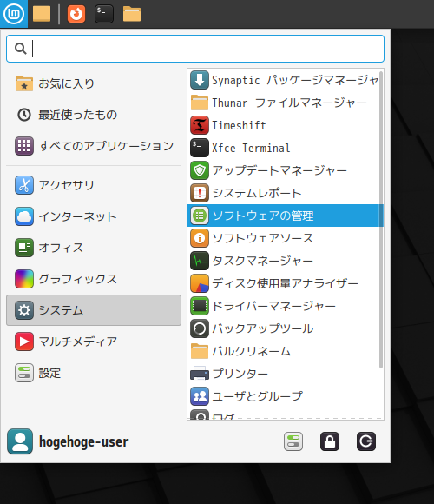Click inside the menu search field
This screenshot has height=504, width=434.
point(195,49)
